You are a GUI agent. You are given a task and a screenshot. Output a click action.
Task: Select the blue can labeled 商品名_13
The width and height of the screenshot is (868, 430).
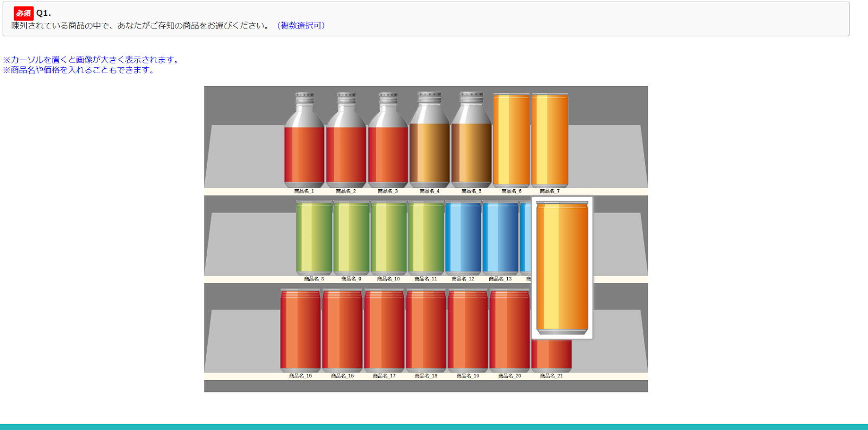[500, 238]
